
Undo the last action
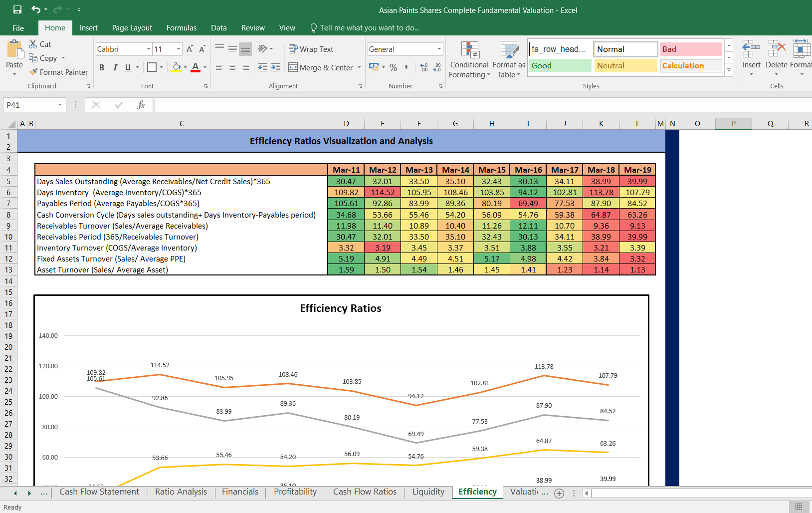click(x=36, y=9)
